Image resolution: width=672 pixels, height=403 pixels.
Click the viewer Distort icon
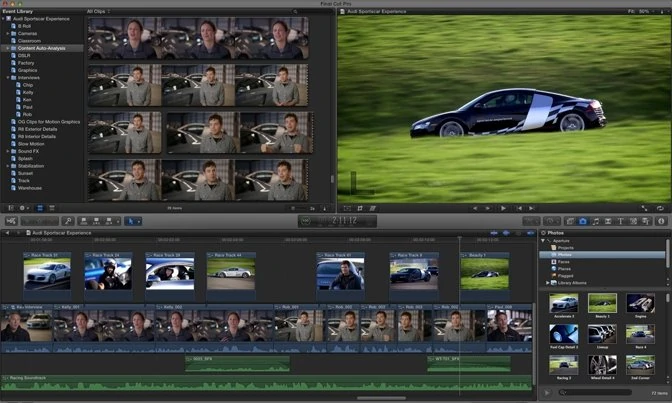point(373,208)
